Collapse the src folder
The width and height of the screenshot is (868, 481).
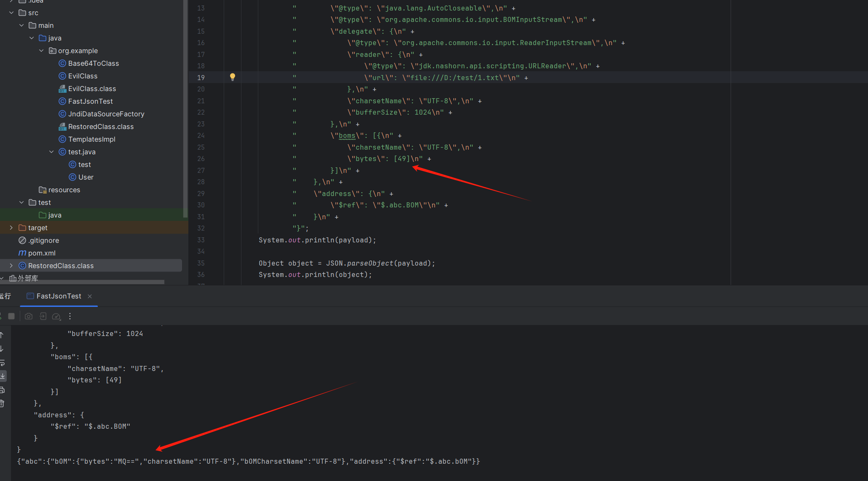coord(11,13)
